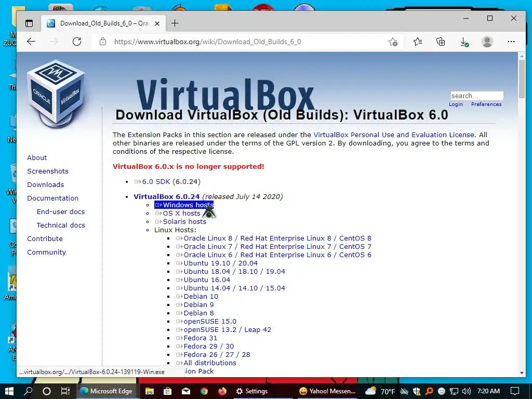The height and width of the screenshot is (399, 532).
Task: Open the Collections icon in Edge toolbar
Action: [x=441, y=42]
